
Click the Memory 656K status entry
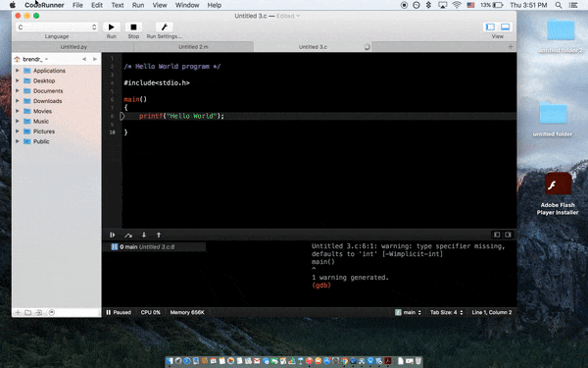[187, 312]
